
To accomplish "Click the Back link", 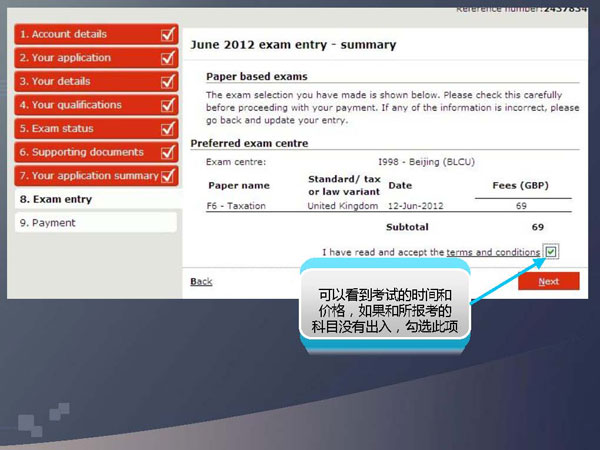I will click(x=201, y=282).
